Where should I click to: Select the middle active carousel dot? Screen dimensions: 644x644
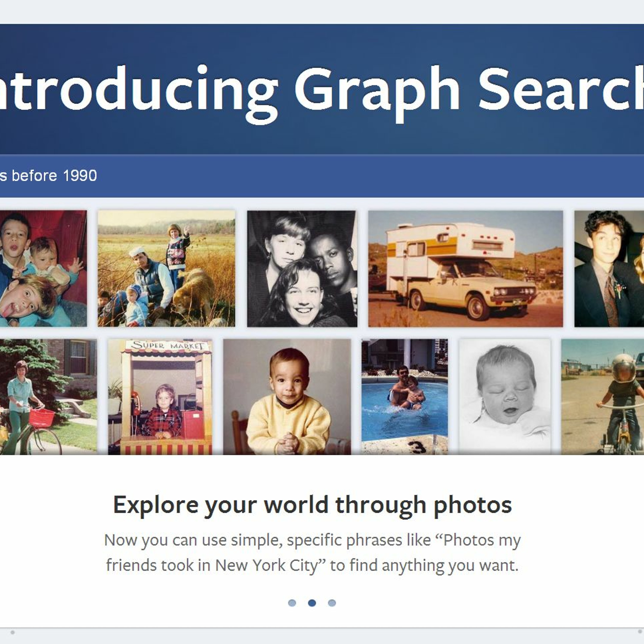[312, 603]
